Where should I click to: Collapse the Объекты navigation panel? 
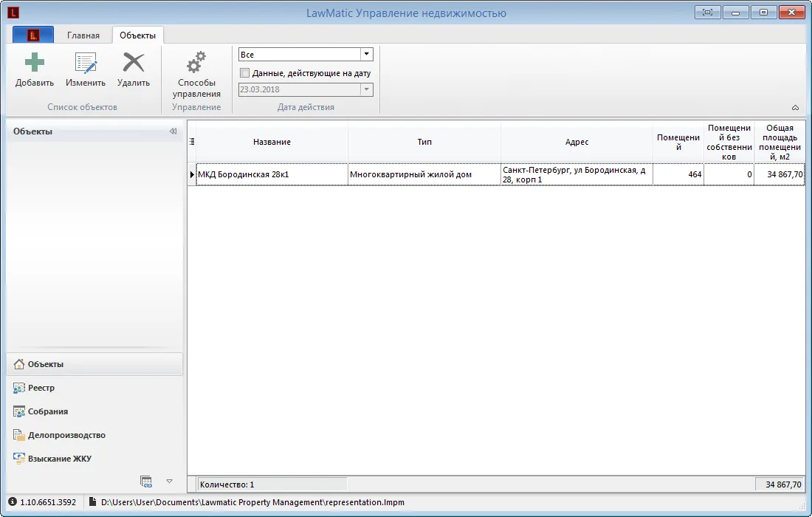[x=173, y=131]
